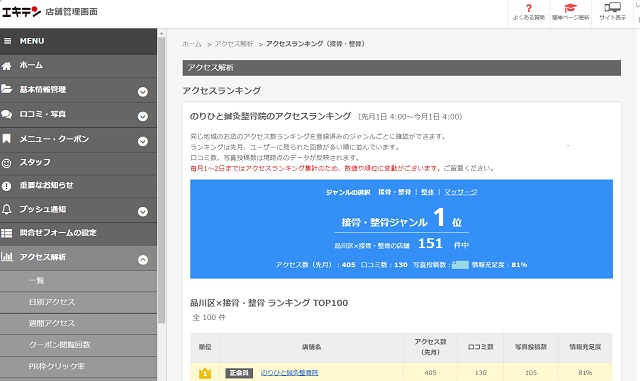Image resolution: width=640 pixels, height=381 pixels.
Task: Click the bookmark icon for メニュー・クーポン
Action: point(7,138)
